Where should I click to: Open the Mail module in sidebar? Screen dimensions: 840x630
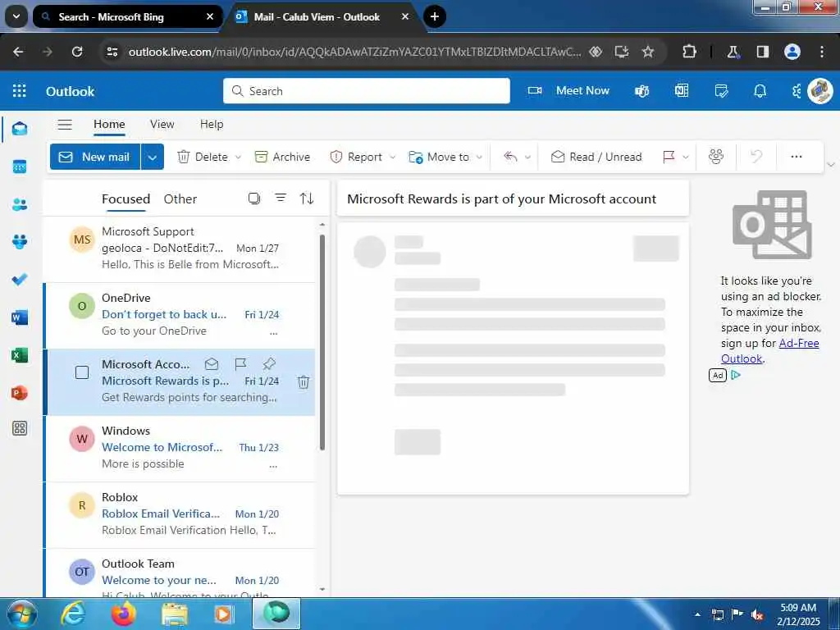[20, 129]
